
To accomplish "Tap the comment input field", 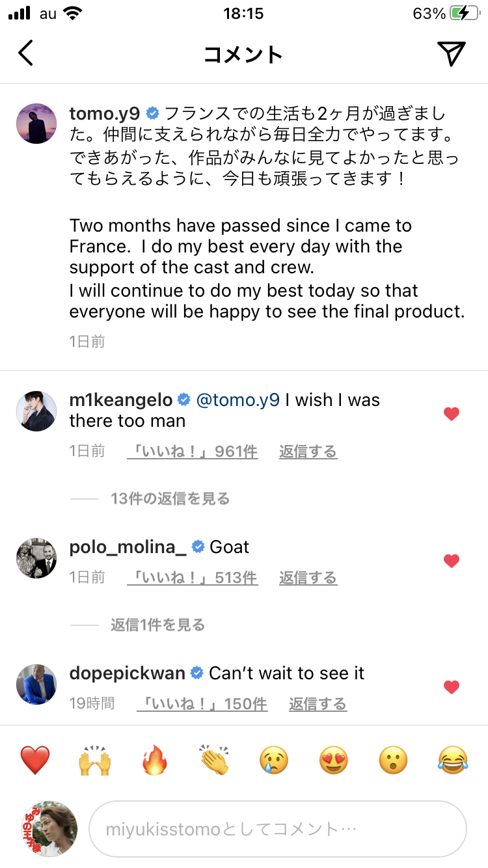I will point(278,829).
